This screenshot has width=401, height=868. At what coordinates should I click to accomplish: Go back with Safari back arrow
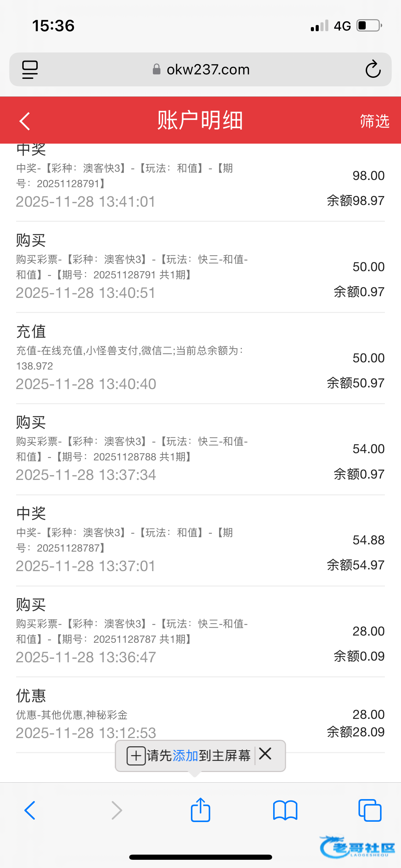point(30,810)
